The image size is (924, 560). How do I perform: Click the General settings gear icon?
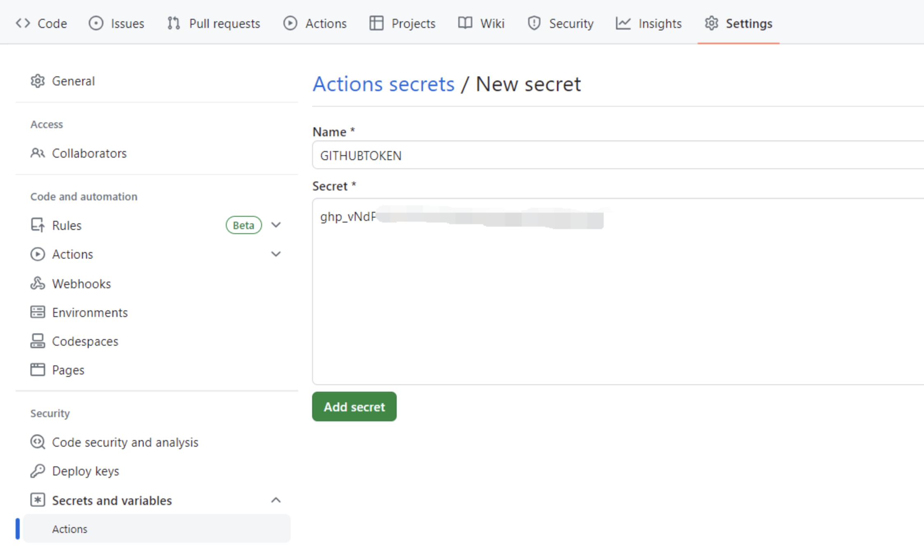[x=37, y=81]
